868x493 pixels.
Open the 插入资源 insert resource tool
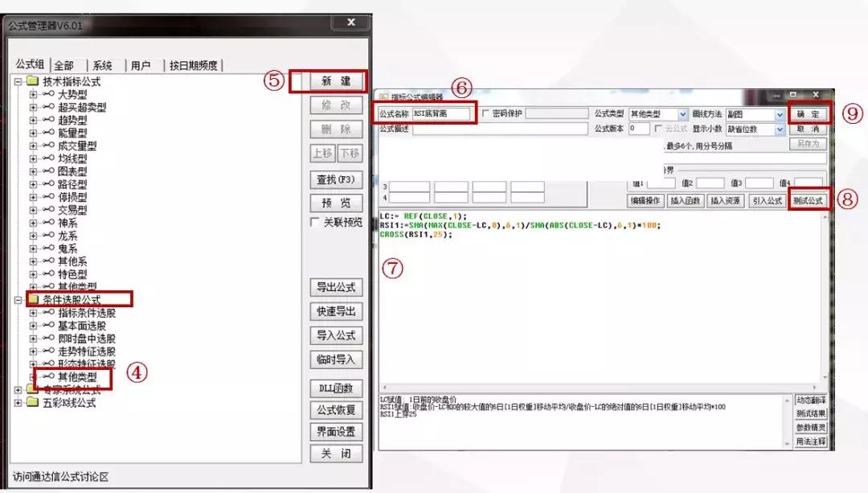[x=726, y=199]
